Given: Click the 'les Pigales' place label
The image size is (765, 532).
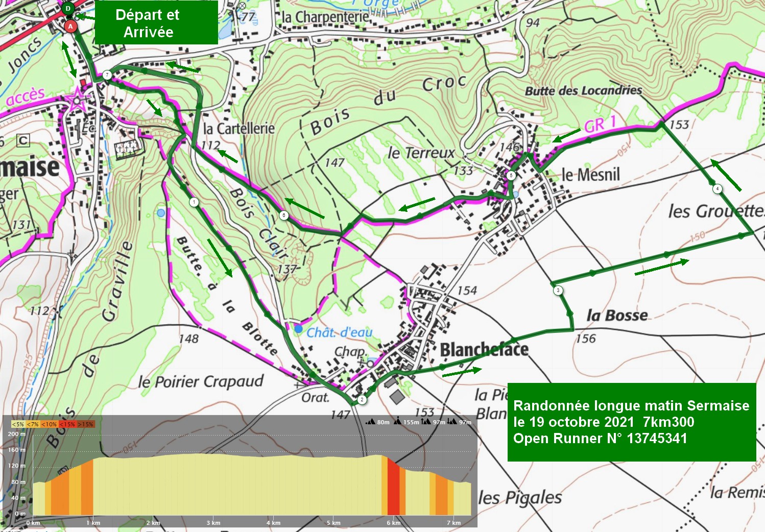Looking at the screenshot, I should pos(520,497).
